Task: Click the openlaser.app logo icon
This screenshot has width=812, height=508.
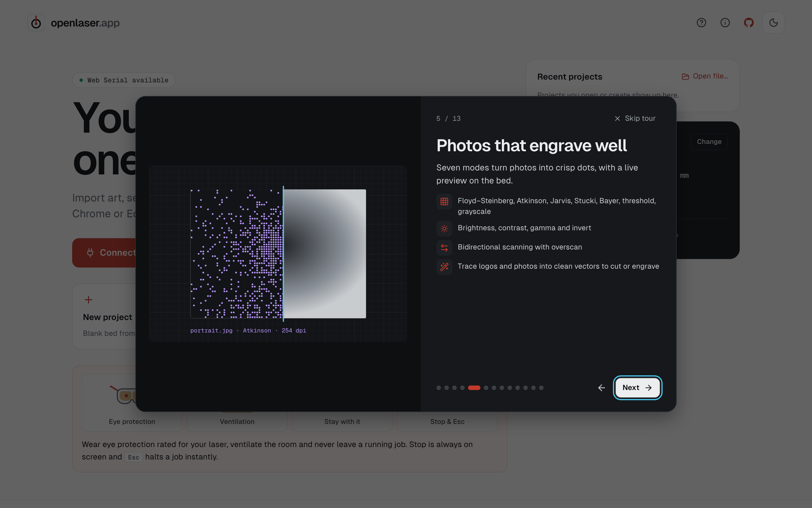Action: [x=36, y=23]
